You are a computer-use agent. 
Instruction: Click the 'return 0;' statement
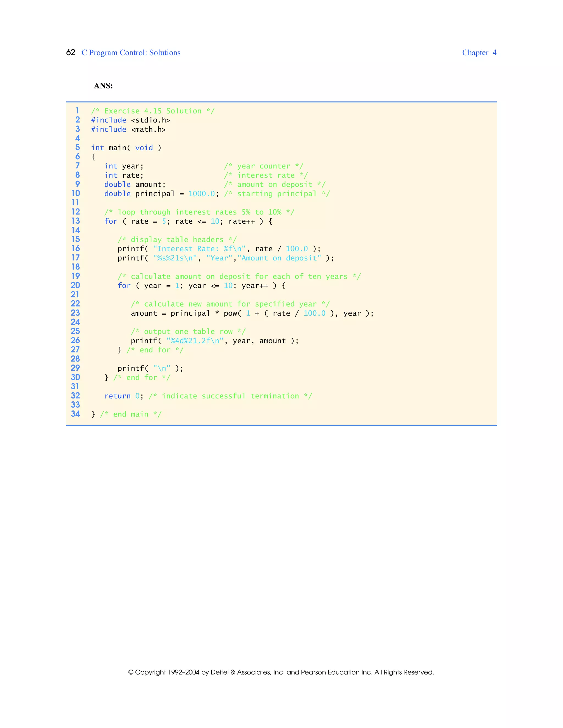coord(124,396)
